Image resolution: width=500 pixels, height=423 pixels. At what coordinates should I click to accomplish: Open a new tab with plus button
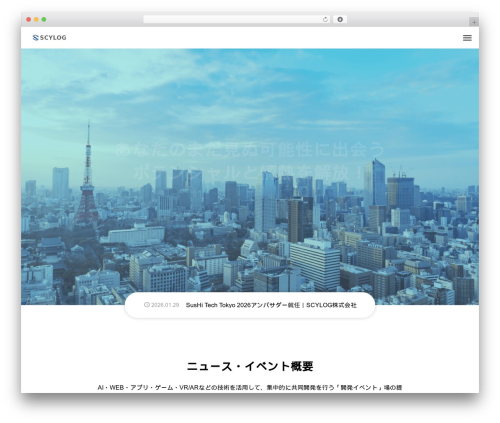coord(474,22)
